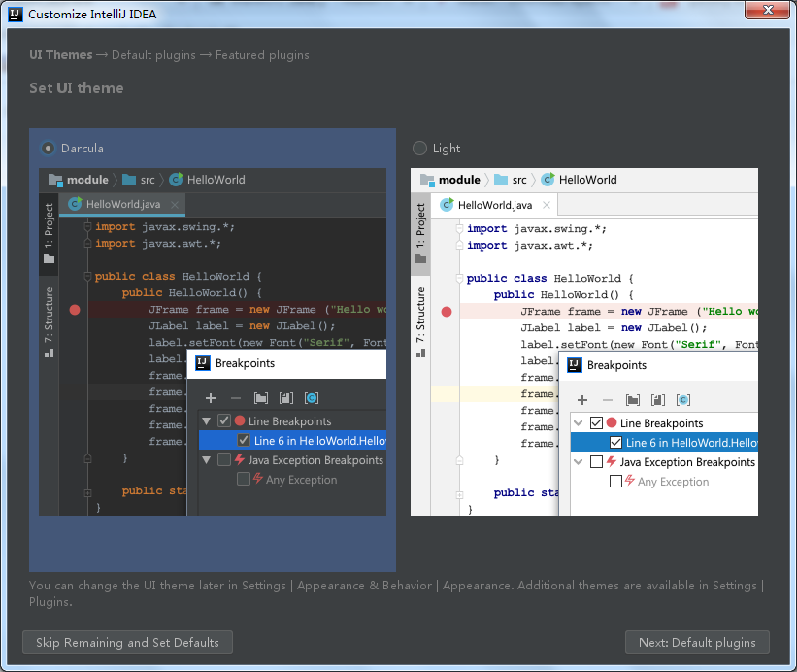
Task: Toggle Java Exception Breakpoints checkbox in Light preview
Action: click(596, 462)
